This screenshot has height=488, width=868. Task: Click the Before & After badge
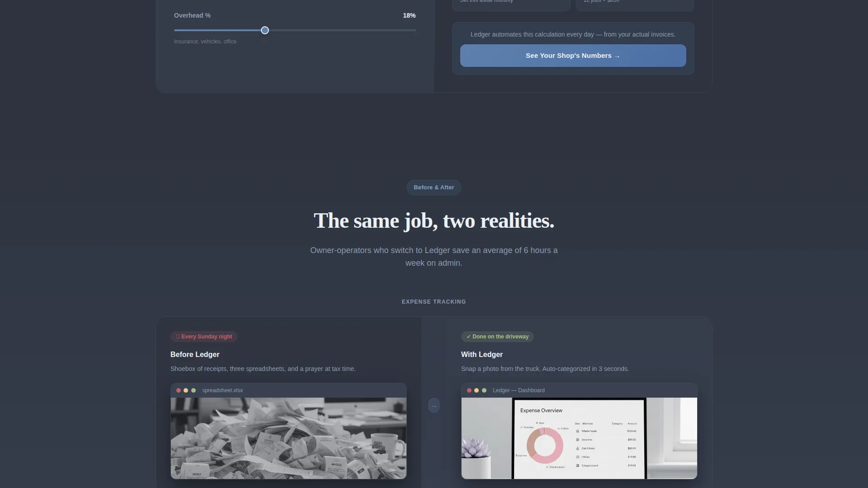click(x=434, y=188)
